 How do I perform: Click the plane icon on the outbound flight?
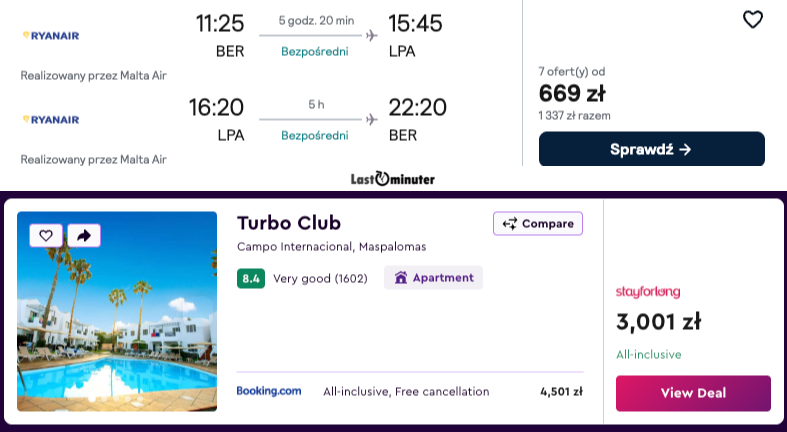pyautogui.click(x=372, y=36)
